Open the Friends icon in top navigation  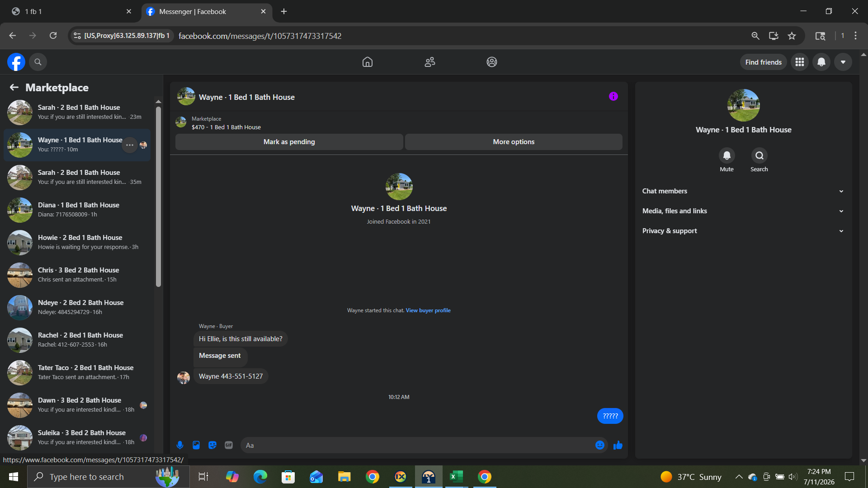(430, 62)
